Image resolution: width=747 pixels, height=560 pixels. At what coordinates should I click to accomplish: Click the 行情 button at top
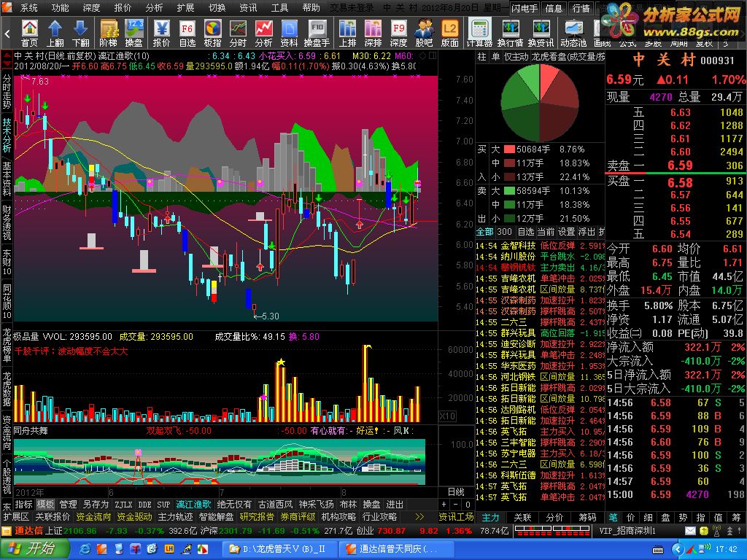[x=581, y=8]
